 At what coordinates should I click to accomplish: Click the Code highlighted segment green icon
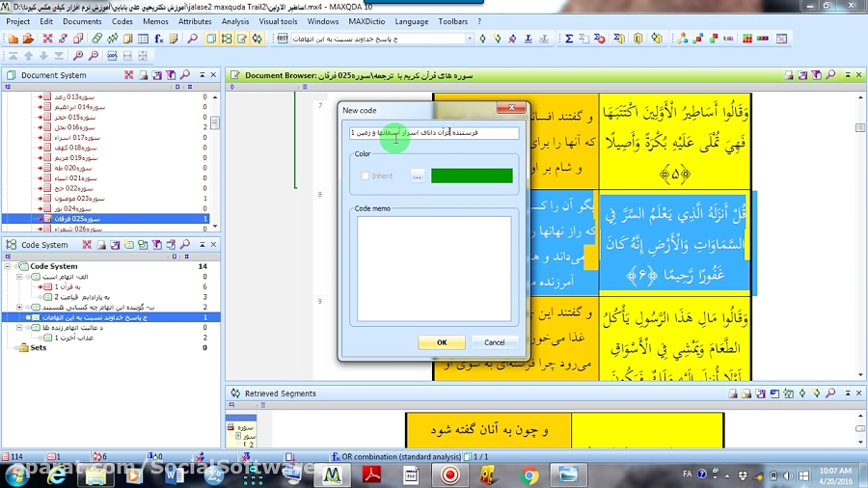483,39
